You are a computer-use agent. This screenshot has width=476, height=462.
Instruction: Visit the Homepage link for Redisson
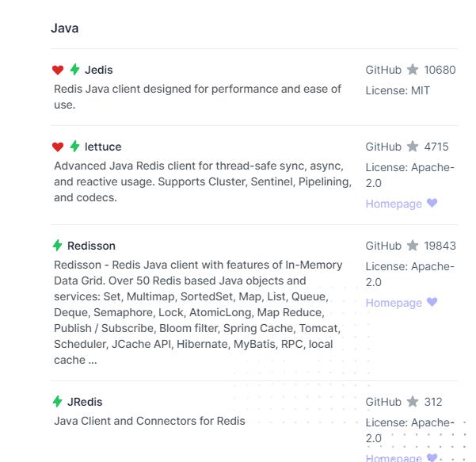[394, 303]
